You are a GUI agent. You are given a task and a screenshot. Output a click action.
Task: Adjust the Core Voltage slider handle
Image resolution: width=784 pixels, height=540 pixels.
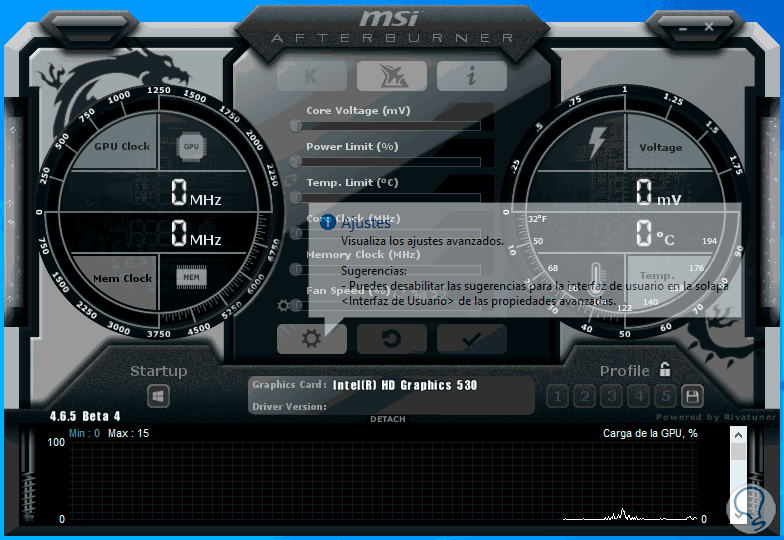(296, 126)
